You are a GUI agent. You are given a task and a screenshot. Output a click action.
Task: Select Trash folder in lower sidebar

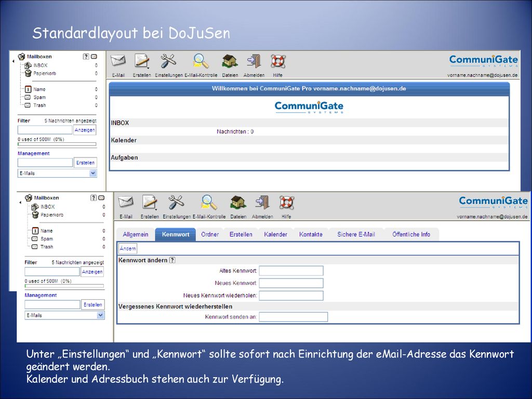point(47,247)
